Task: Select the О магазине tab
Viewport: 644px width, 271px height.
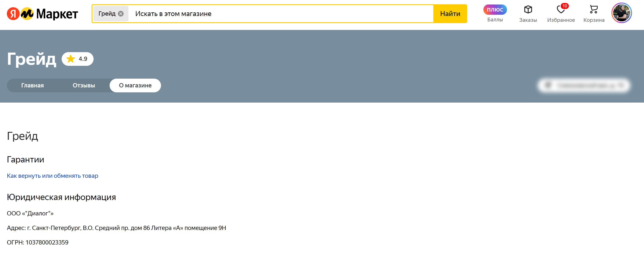Action: [x=135, y=85]
